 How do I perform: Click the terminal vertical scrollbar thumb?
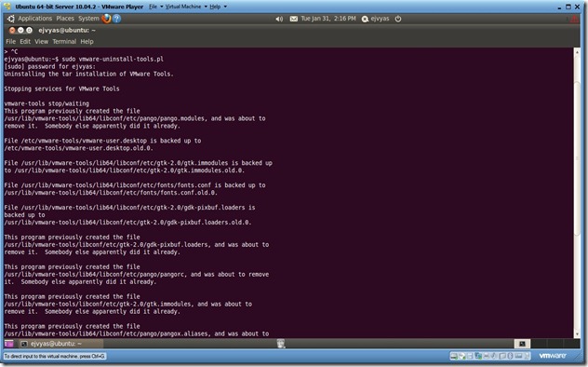pos(577,157)
